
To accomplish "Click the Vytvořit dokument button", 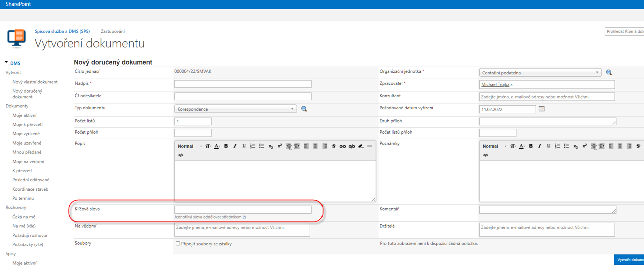I will coord(629,260).
